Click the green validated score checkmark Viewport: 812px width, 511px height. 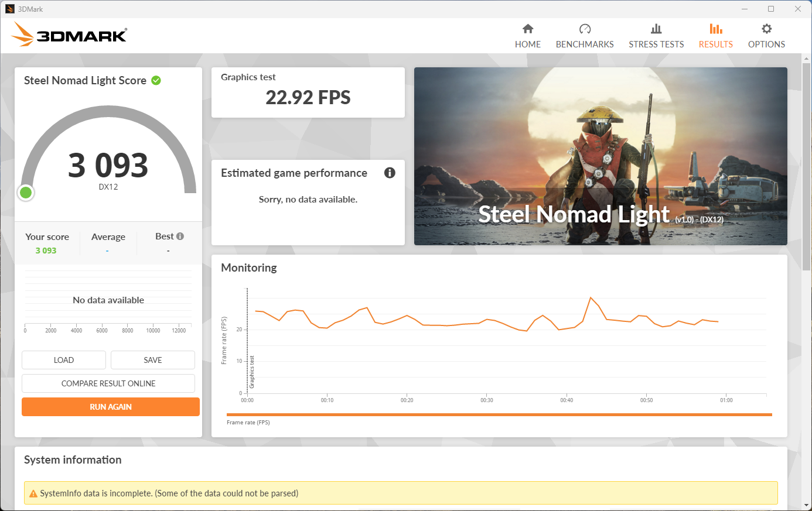coord(156,81)
